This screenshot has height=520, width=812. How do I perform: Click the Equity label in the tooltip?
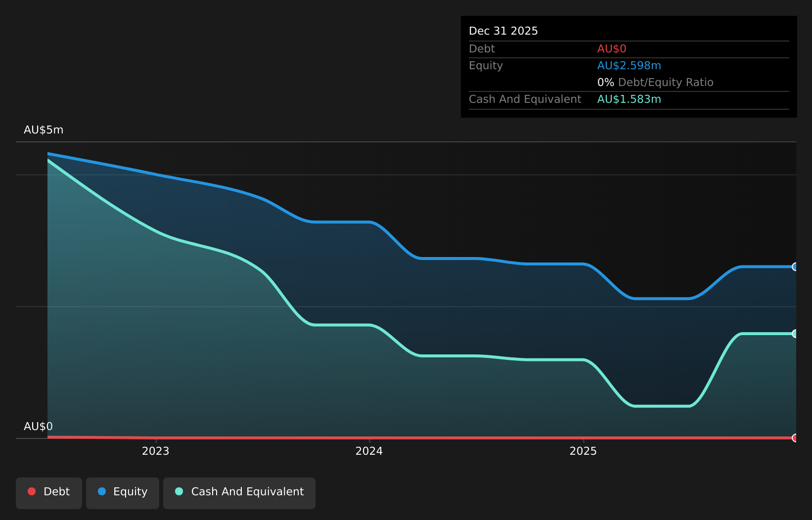point(486,66)
